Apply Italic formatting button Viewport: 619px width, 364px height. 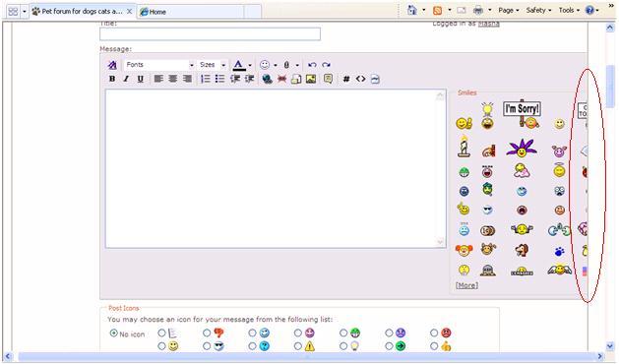[126, 79]
